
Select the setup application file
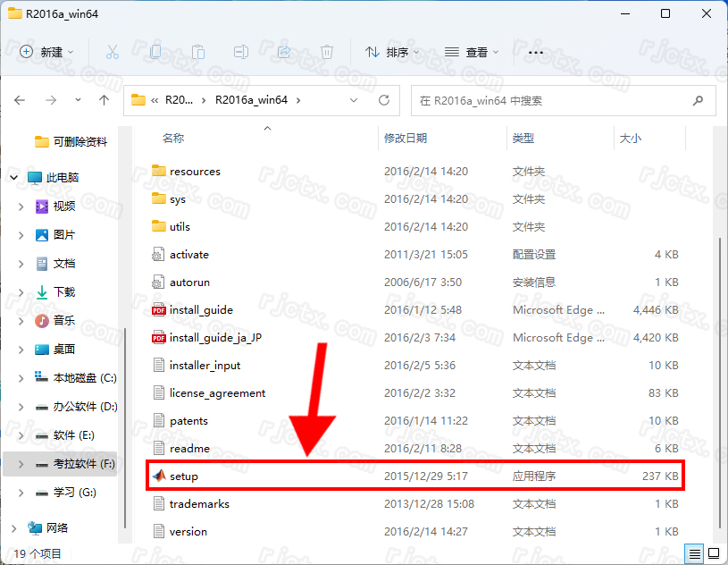coord(184,476)
